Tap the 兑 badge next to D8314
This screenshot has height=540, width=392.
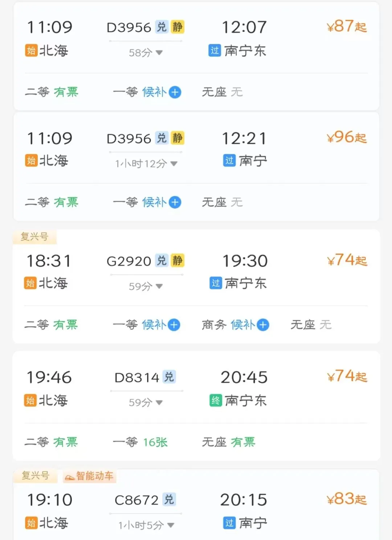click(x=170, y=377)
